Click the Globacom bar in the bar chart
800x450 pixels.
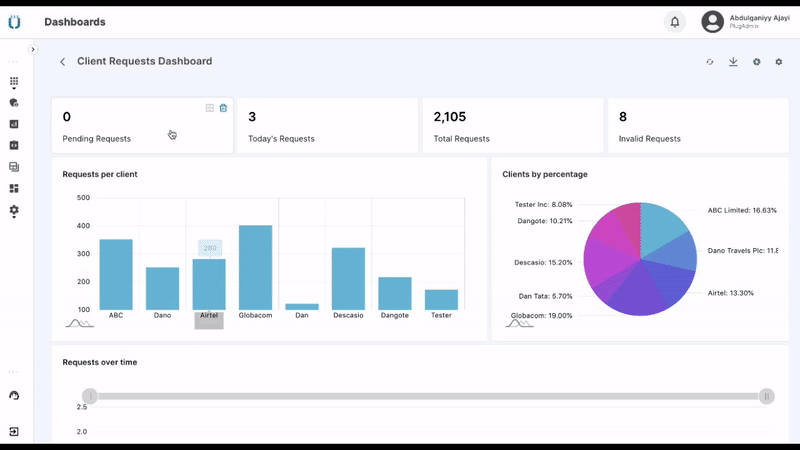(255, 267)
